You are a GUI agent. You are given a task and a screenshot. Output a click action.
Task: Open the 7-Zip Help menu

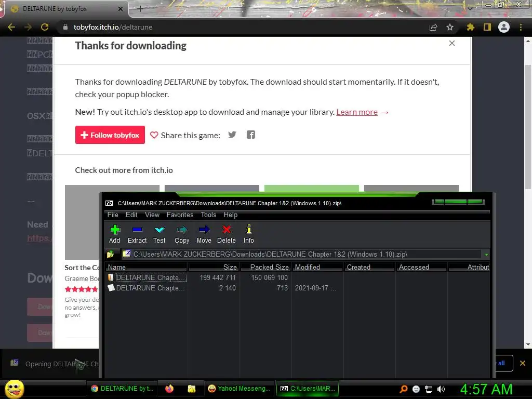point(230,215)
